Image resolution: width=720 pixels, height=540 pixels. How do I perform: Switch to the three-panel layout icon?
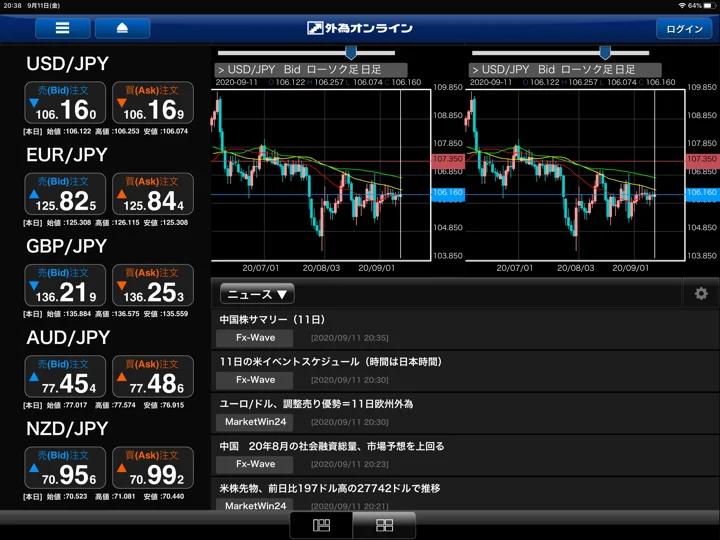tap(321, 525)
